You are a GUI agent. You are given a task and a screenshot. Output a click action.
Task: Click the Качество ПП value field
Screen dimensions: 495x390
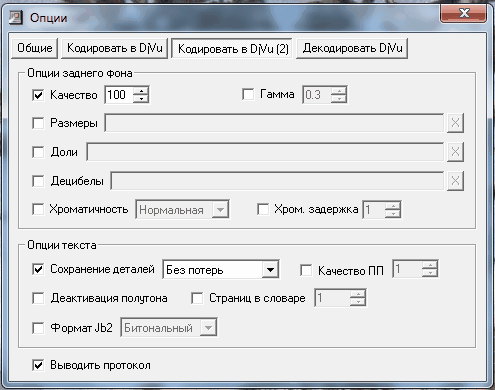tap(408, 269)
